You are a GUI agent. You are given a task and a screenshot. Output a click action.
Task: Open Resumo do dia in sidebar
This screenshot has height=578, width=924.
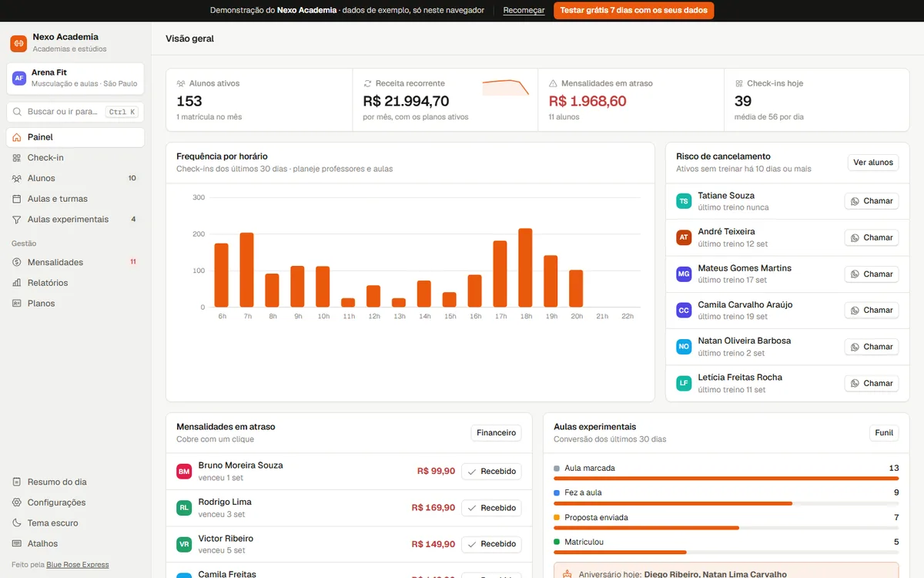tap(75, 482)
